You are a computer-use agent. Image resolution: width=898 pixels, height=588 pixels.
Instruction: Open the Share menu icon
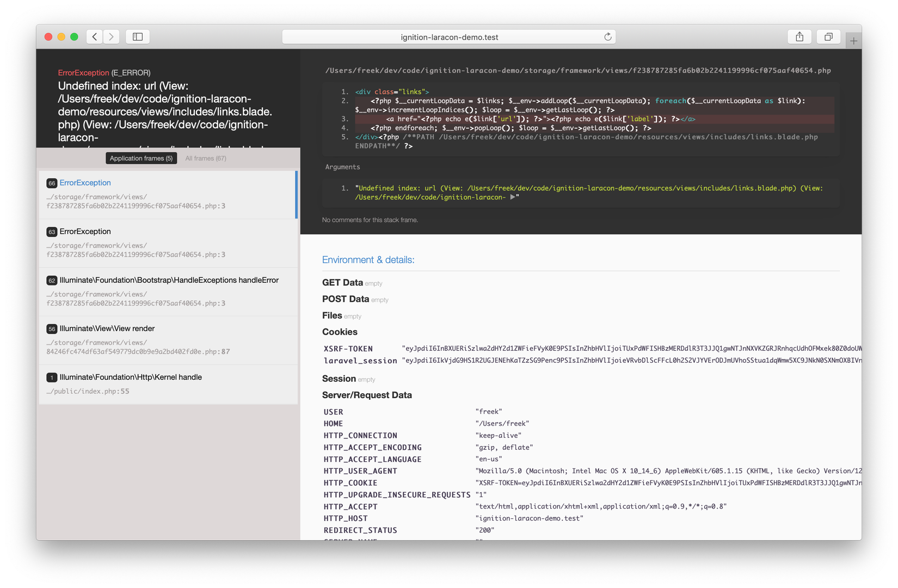(x=799, y=36)
